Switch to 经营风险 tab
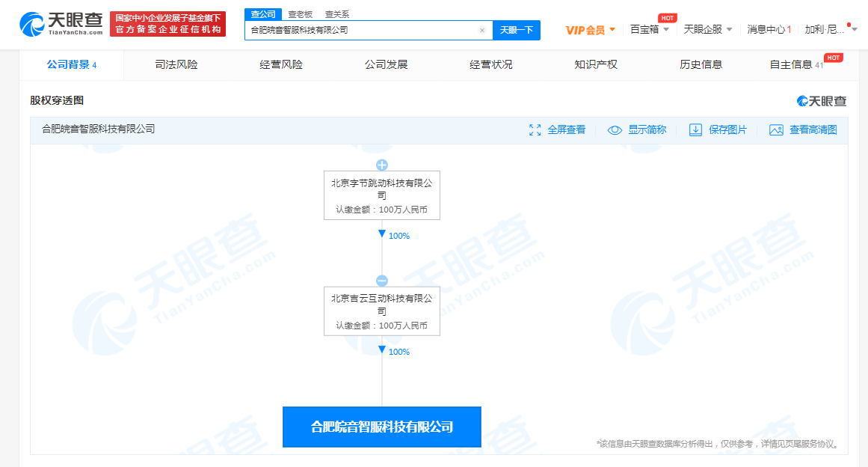The height and width of the screenshot is (467, 868). 281,65
